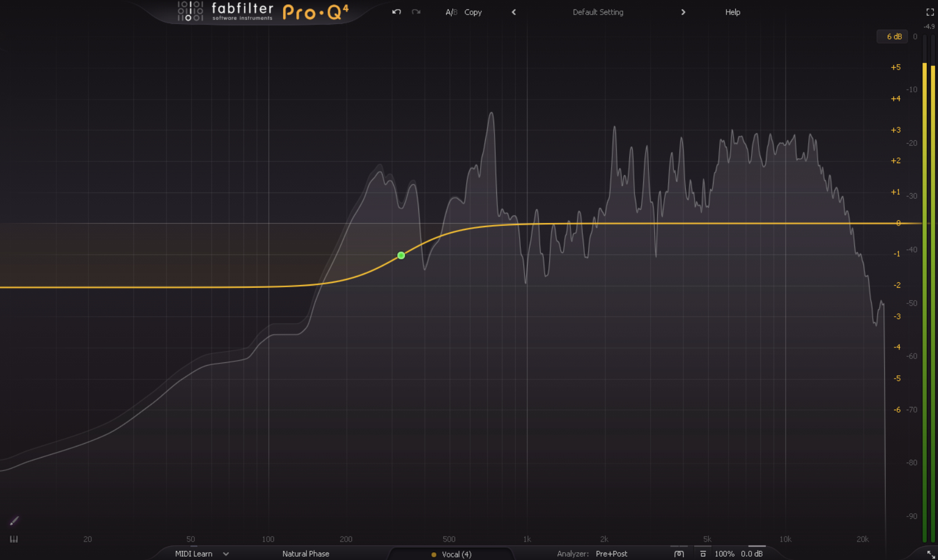Open the Default Setting preset menu
938x560 pixels.
598,12
